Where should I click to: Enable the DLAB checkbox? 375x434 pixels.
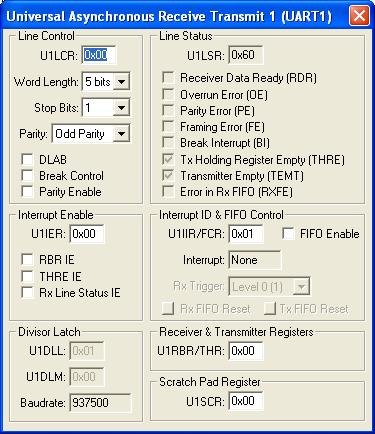pyautogui.click(x=27, y=159)
